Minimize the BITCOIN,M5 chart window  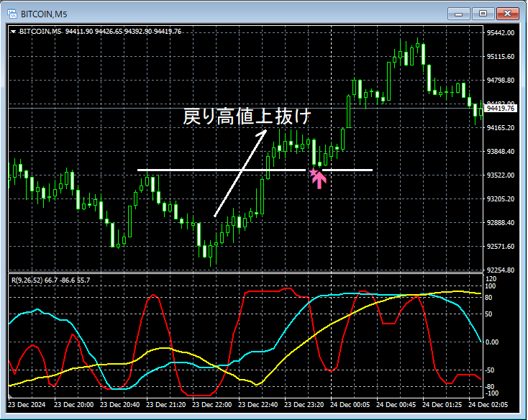(458, 14)
